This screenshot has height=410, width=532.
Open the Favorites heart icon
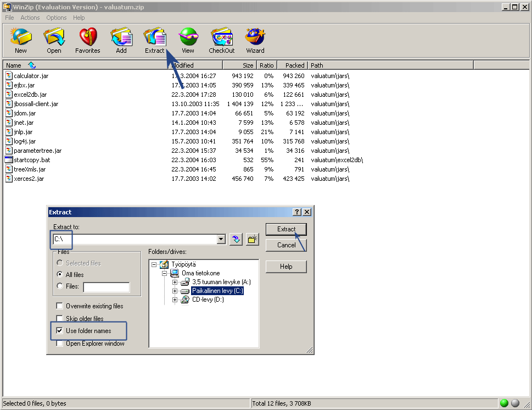(x=88, y=37)
